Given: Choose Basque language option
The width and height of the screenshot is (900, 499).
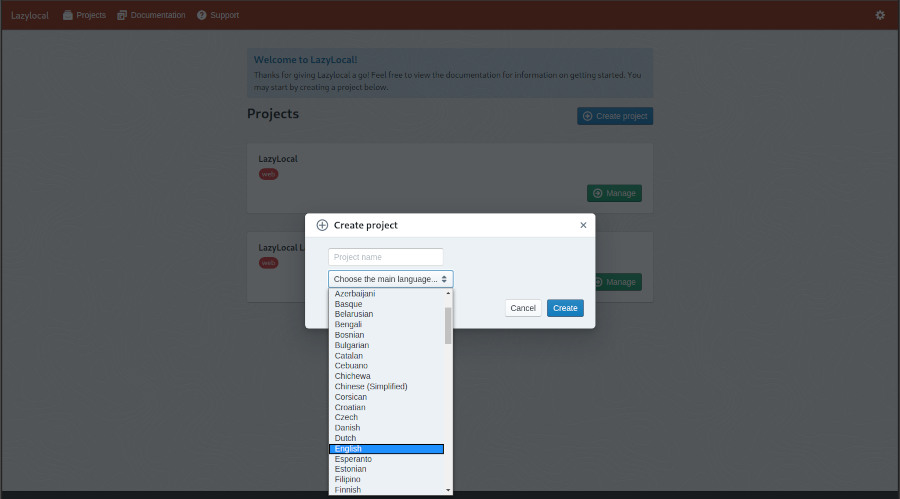Looking at the screenshot, I should tap(348, 304).
